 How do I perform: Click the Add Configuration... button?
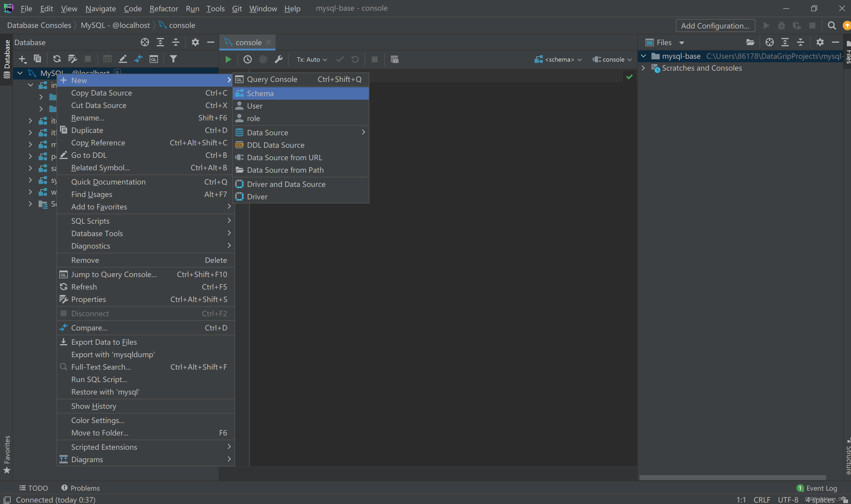pyautogui.click(x=715, y=26)
